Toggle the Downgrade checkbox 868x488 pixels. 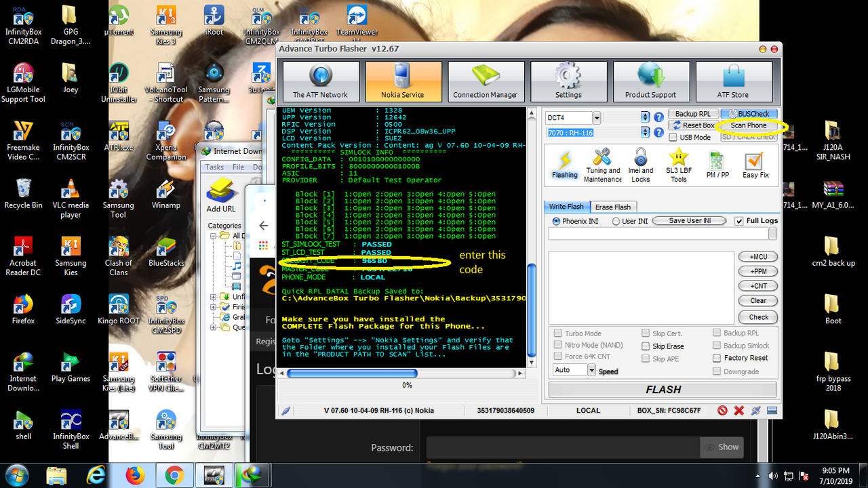coord(717,371)
